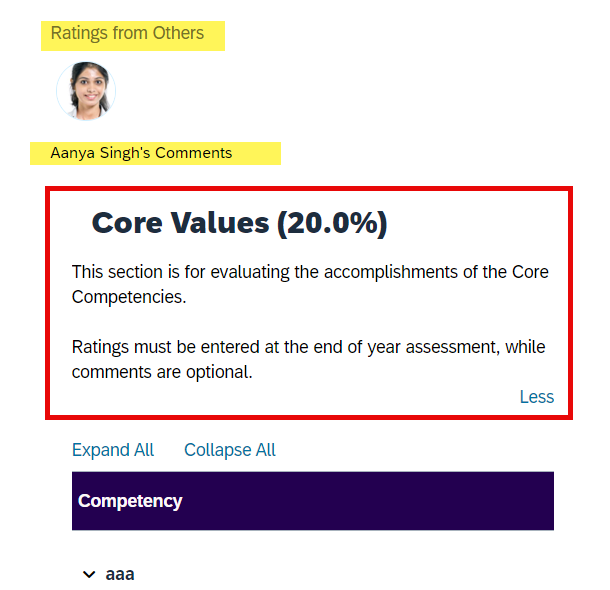610x590 pixels.
Task: Click the Core Values (20.0%) title
Action: pos(239,223)
